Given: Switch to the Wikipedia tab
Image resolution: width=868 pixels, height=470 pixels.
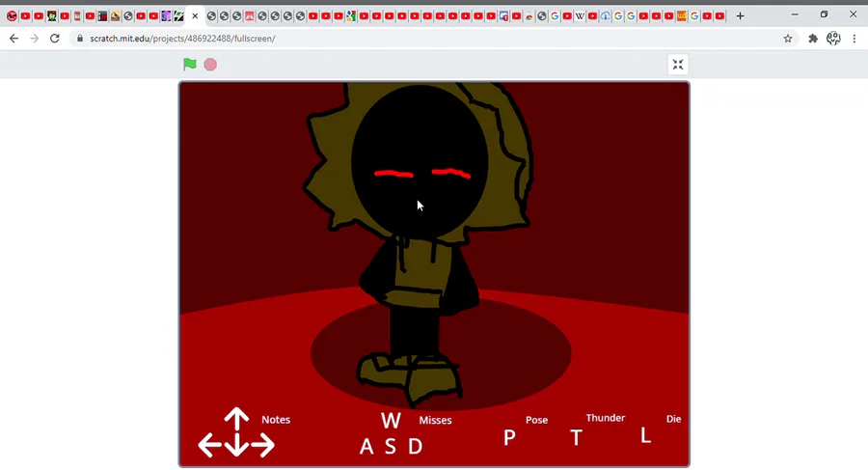Looking at the screenshot, I should pos(580,16).
